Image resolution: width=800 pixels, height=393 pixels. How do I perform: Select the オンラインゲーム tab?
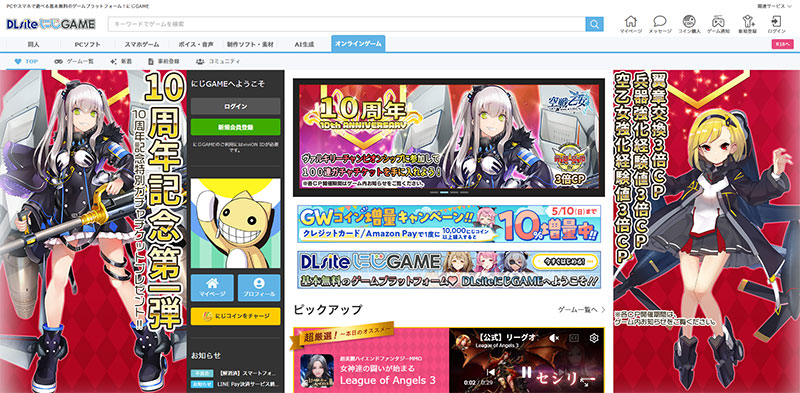(x=358, y=44)
